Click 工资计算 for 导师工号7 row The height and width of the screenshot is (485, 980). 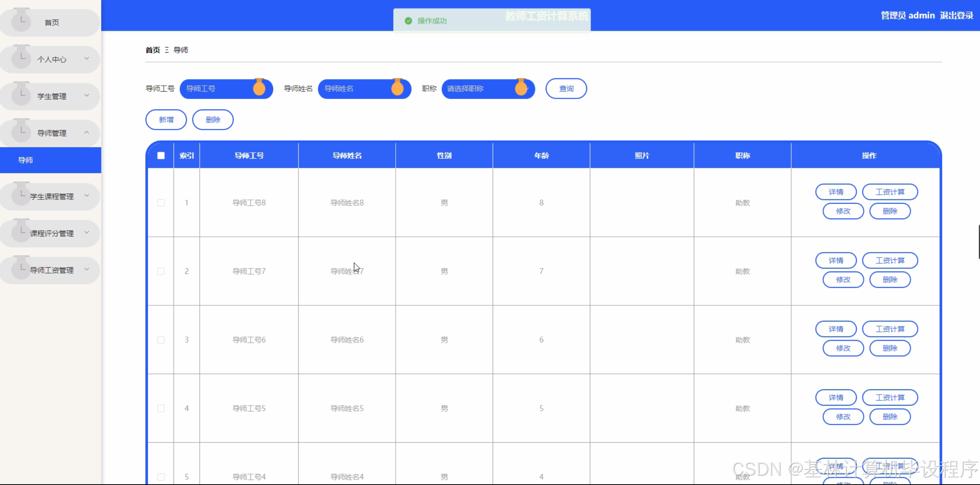pos(890,260)
